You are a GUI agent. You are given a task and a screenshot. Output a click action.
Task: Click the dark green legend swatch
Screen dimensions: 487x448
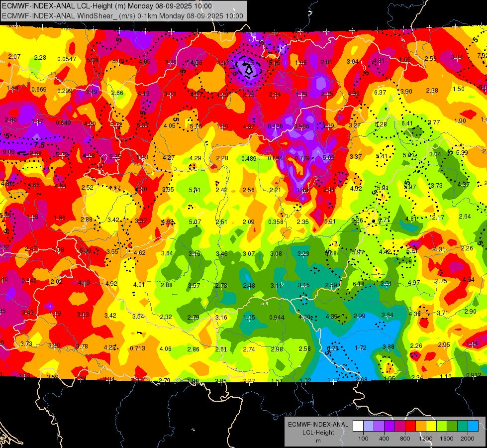tap(452, 426)
